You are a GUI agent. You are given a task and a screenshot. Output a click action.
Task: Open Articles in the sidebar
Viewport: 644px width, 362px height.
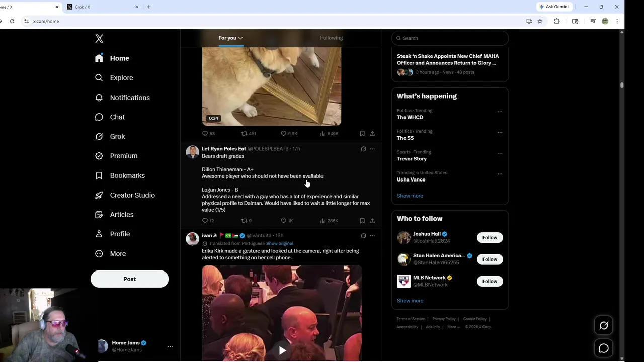point(114,215)
